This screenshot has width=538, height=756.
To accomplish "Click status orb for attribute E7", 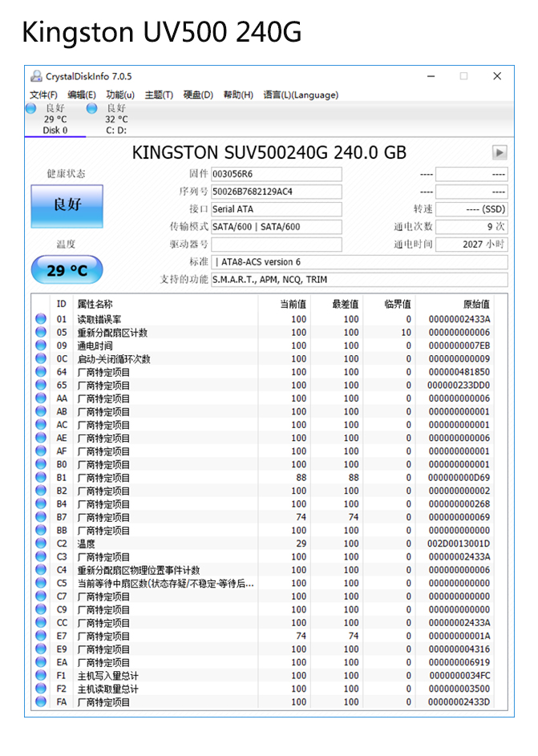I will click(x=41, y=636).
